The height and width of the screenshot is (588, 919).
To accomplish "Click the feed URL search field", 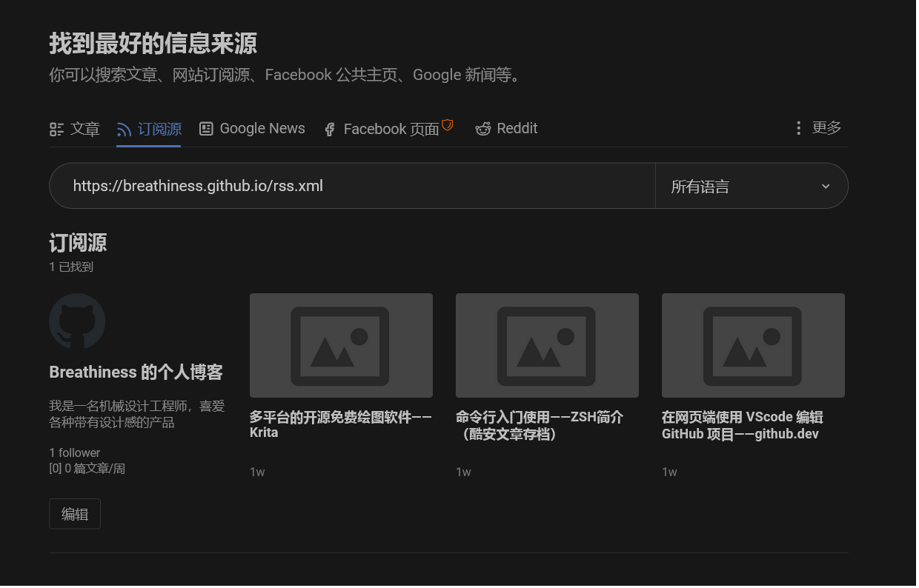I will 352,186.
